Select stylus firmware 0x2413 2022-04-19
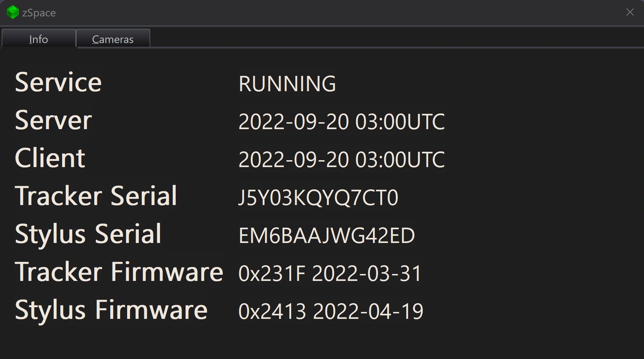 click(x=331, y=311)
